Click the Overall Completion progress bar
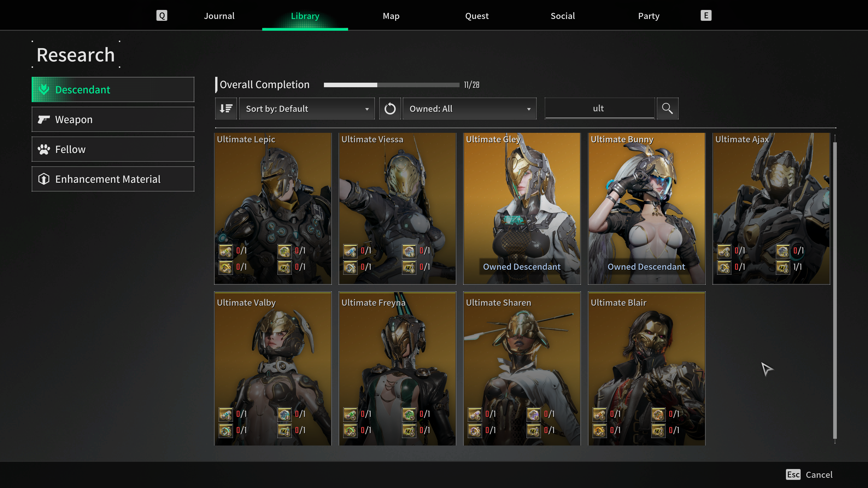 coord(391,85)
